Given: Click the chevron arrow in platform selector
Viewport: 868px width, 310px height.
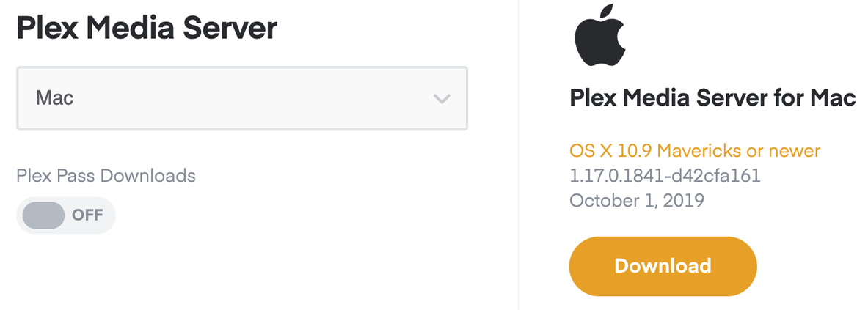Looking at the screenshot, I should 441,98.
